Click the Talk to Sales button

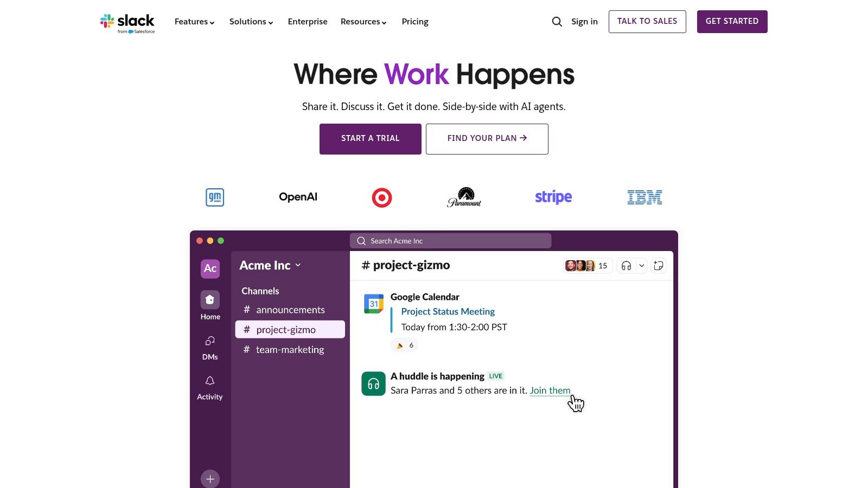[x=647, y=22]
